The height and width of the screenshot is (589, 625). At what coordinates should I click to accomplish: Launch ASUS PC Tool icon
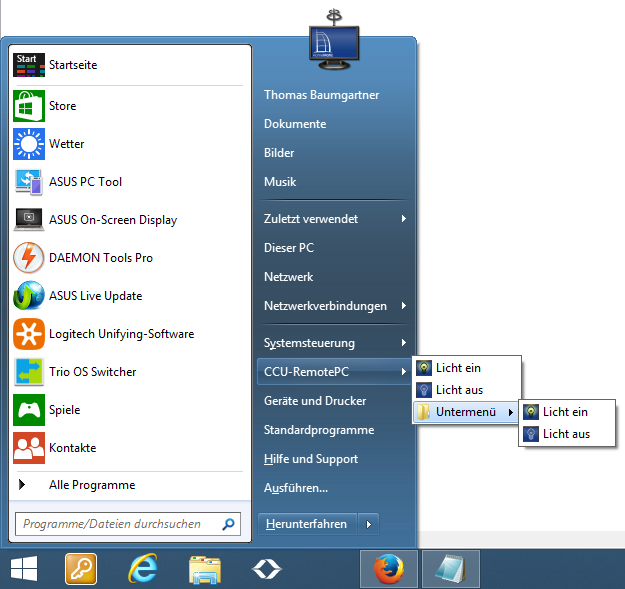point(29,182)
